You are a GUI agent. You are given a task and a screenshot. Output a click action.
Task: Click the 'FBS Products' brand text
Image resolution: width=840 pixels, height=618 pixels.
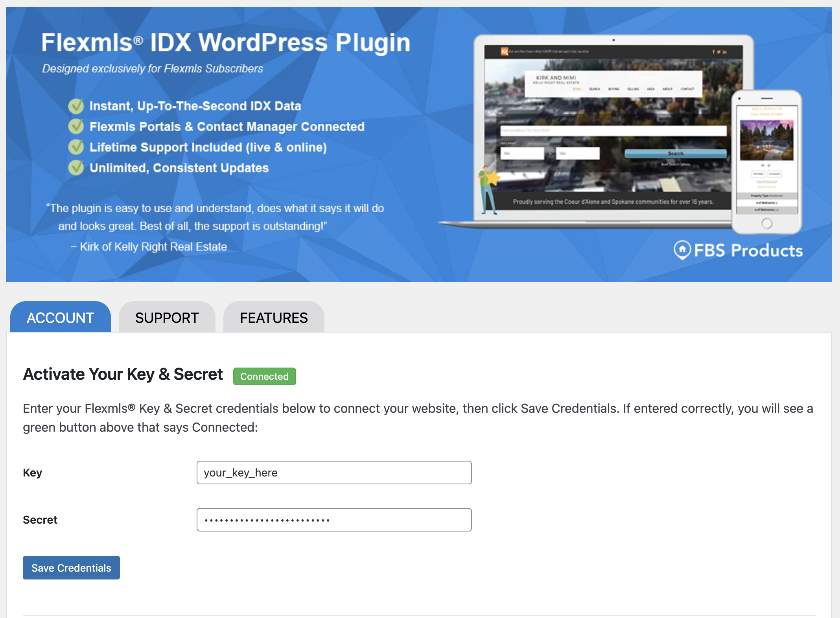(x=748, y=250)
